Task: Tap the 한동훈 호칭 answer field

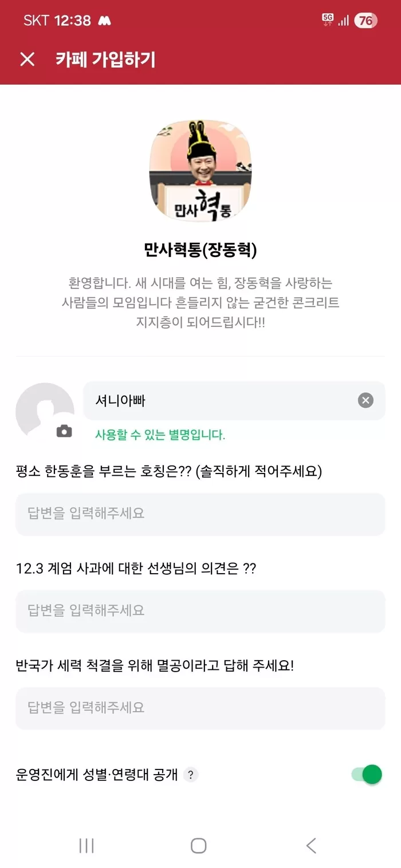Action: pyautogui.click(x=200, y=514)
